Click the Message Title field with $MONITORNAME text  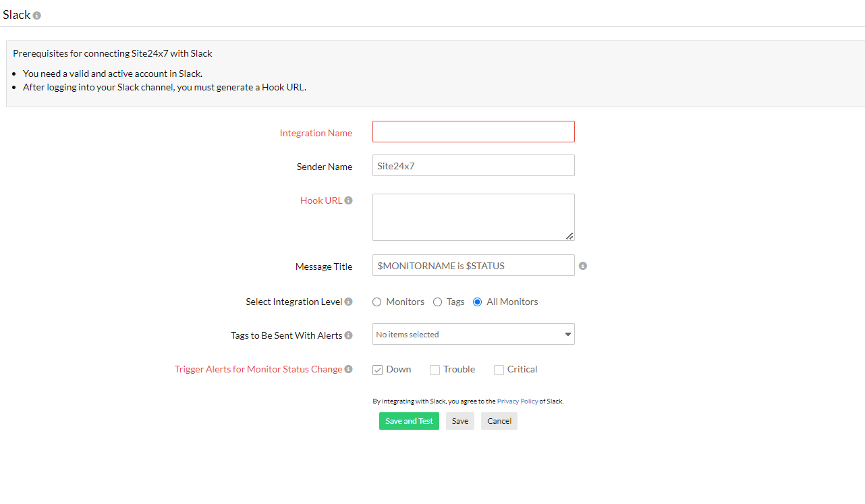[x=473, y=265]
